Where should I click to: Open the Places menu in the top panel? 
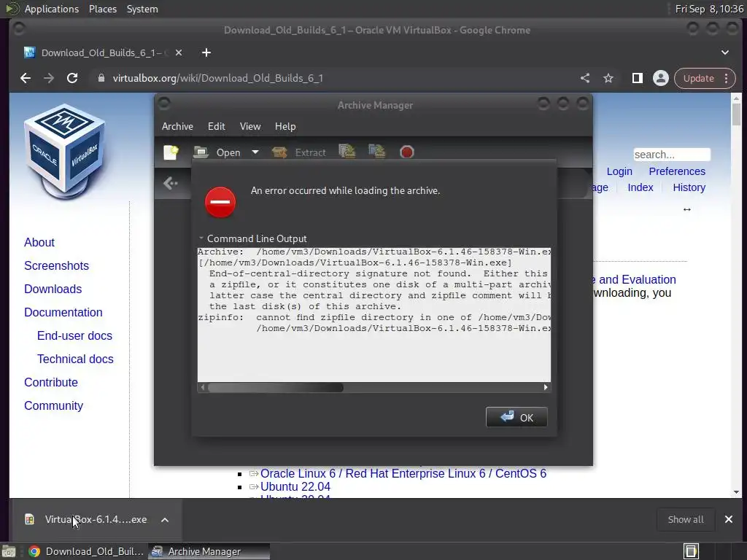pos(102,9)
